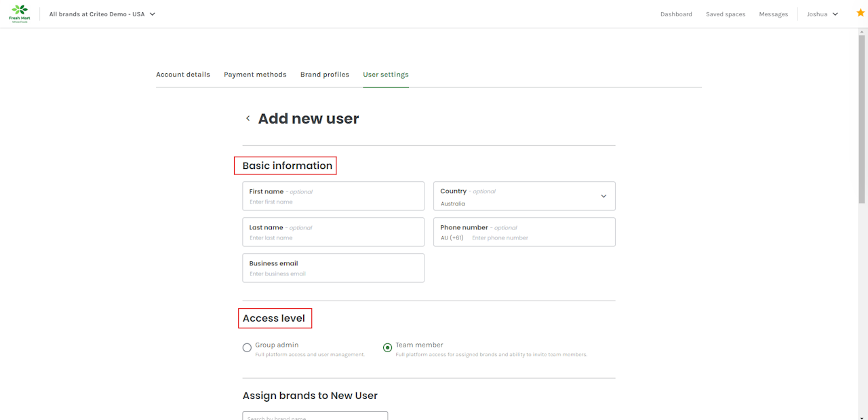Open Messages
The height and width of the screenshot is (420, 868).
tap(773, 14)
